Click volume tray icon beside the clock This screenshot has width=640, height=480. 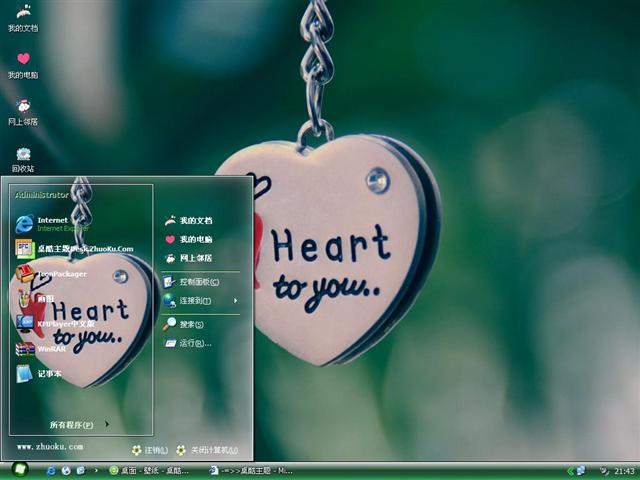604,471
